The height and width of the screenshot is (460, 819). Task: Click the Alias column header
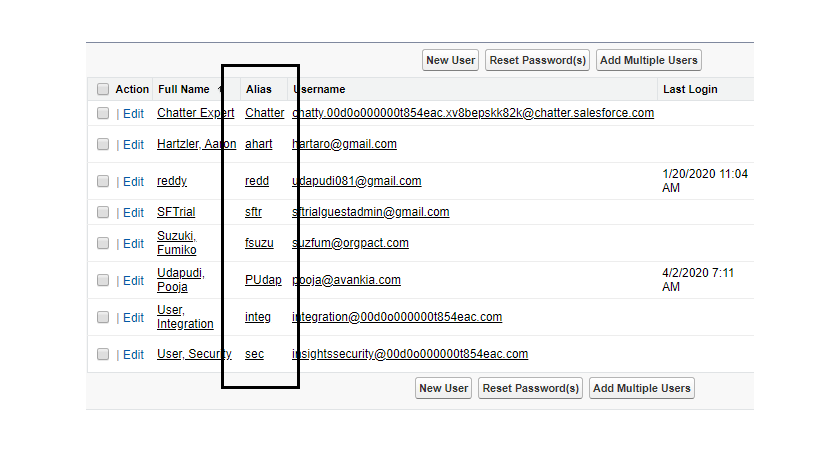pyautogui.click(x=259, y=90)
